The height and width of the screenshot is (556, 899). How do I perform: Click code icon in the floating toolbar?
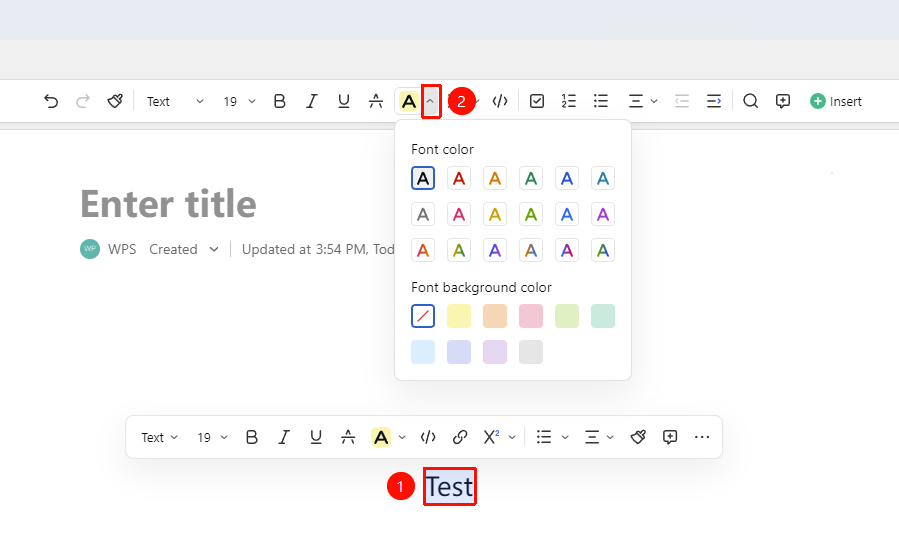(x=428, y=437)
